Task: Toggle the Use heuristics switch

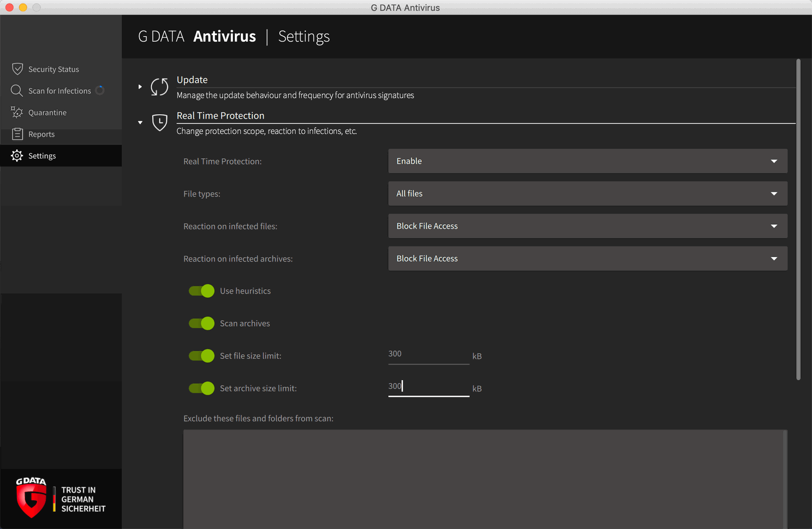Action: (x=201, y=291)
